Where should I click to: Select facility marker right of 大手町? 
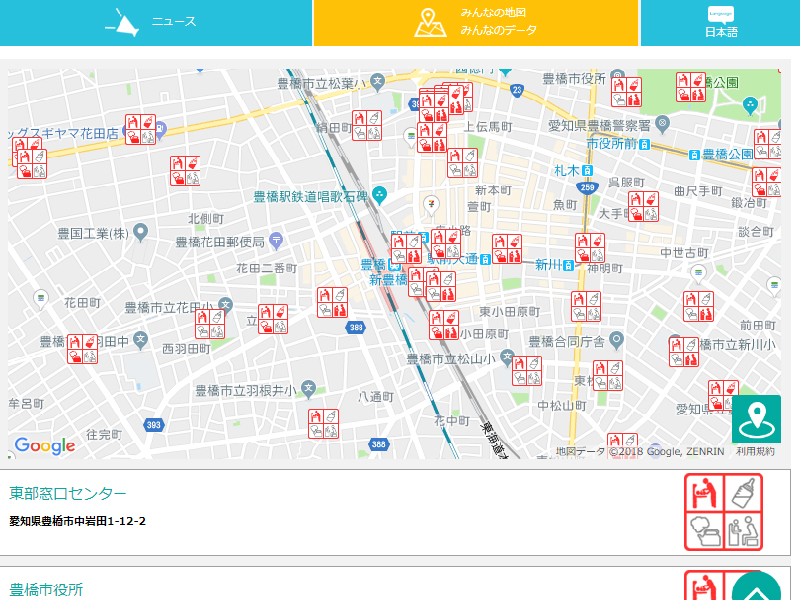[643, 206]
